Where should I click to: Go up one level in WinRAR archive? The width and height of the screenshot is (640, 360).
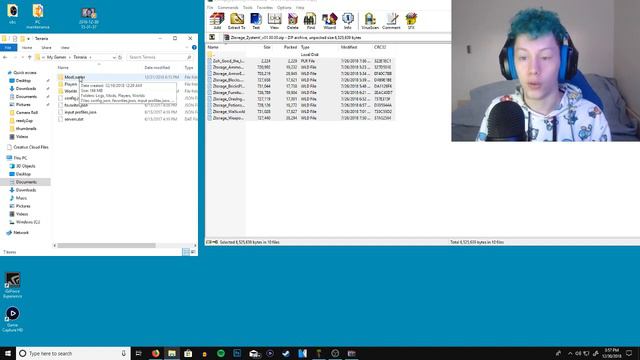click(212, 37)
